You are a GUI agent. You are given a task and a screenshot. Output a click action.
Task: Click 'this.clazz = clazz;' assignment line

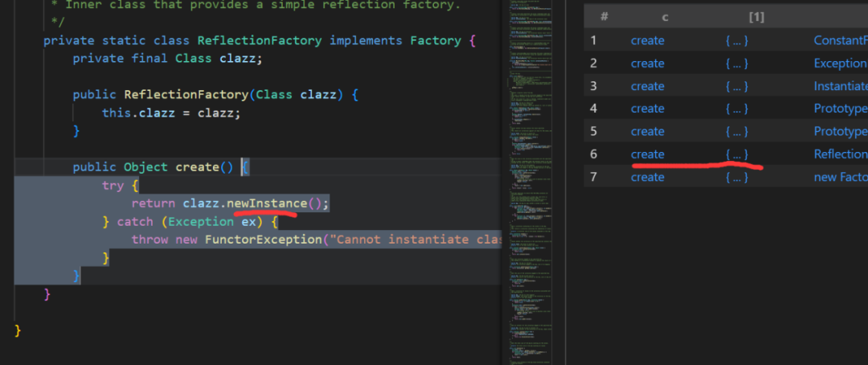[172, 113]
